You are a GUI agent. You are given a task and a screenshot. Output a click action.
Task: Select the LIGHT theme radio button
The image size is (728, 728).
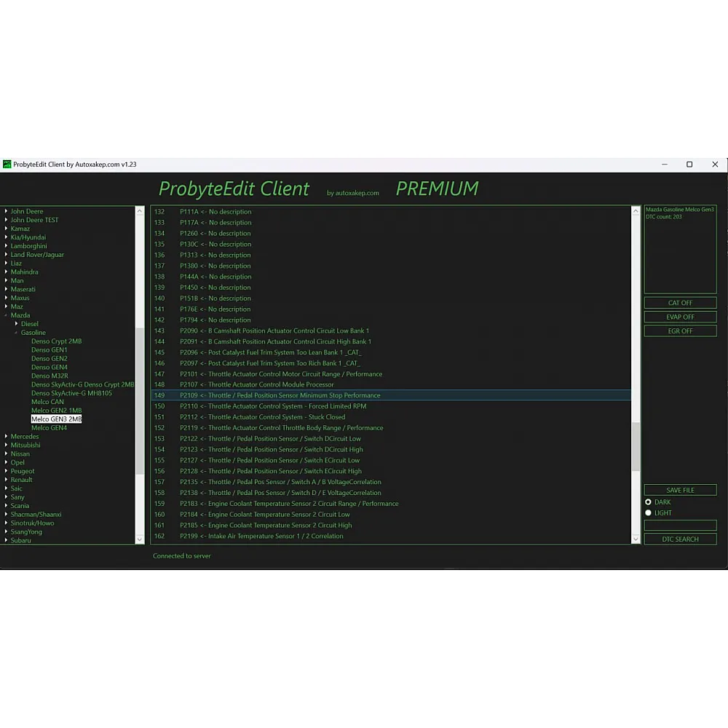[648, 513]
